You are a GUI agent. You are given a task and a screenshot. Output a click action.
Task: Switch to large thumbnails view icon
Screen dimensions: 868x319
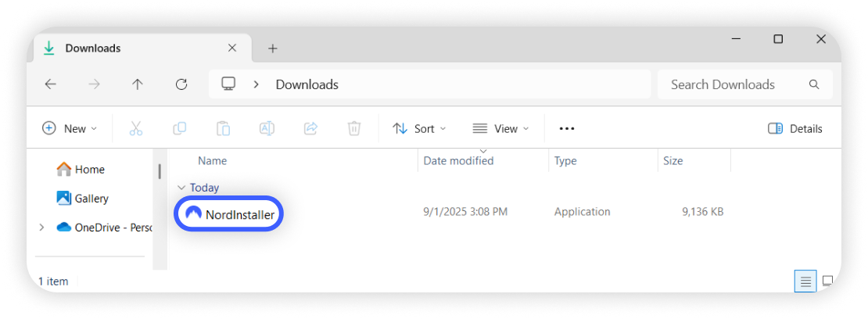tap(827, 281)
